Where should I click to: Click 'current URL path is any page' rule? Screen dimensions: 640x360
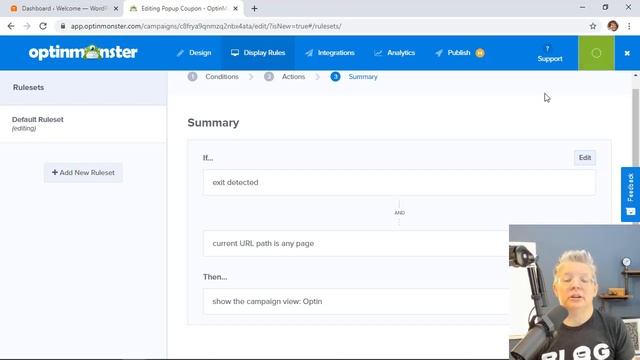[356, 243]
